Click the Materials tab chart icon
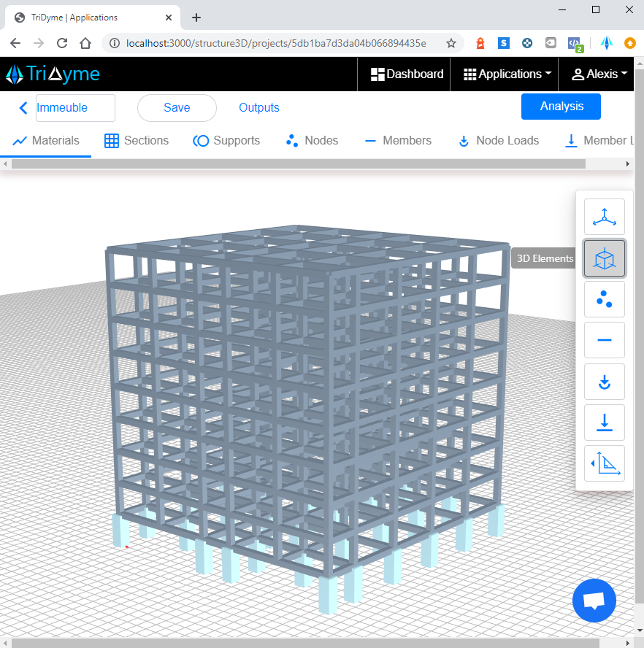Image resolution: width=644 pixels, height=648 pixels. click(x=20, y=141)
